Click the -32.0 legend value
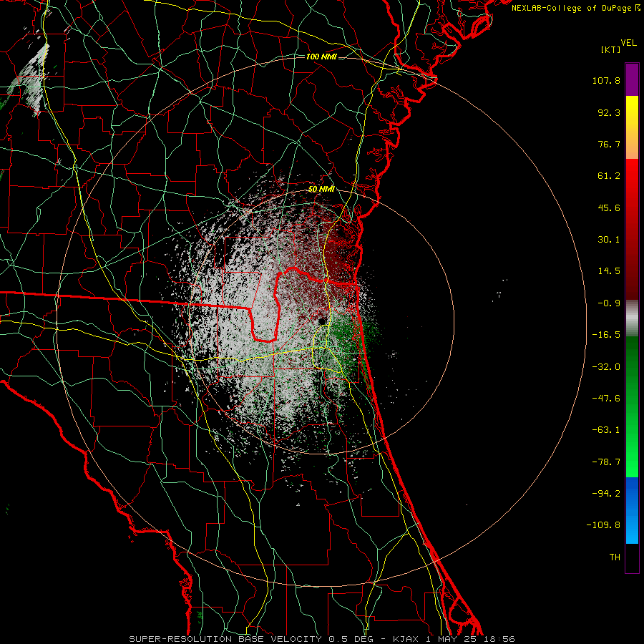Viewport: 644px width, 644px height. click(606, 367)
